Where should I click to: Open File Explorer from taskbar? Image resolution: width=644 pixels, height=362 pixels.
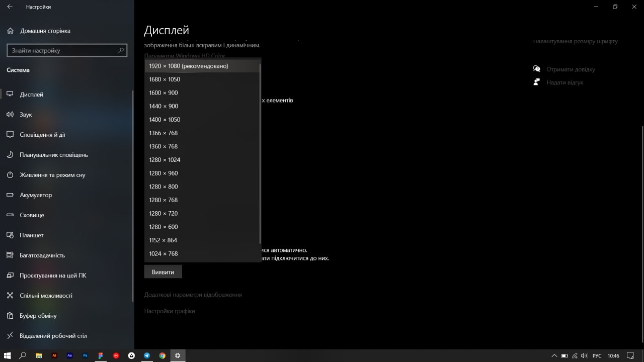pos(39,355)
